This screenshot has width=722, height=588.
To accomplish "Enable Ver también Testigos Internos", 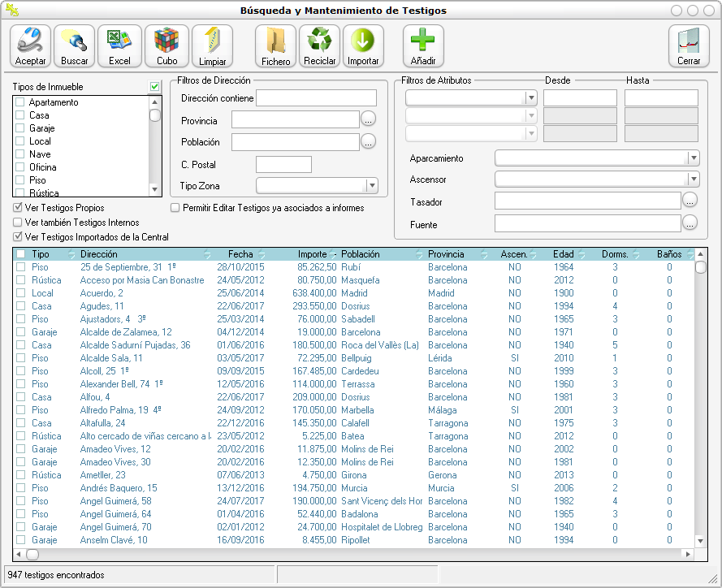I will [19, 223].
